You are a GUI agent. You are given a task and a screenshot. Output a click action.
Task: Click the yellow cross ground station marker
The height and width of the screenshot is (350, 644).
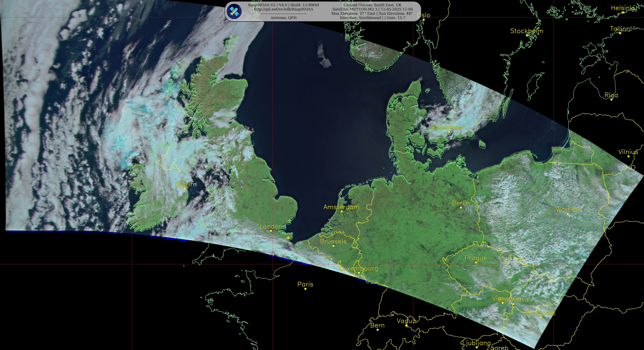[x=288, y=238]
